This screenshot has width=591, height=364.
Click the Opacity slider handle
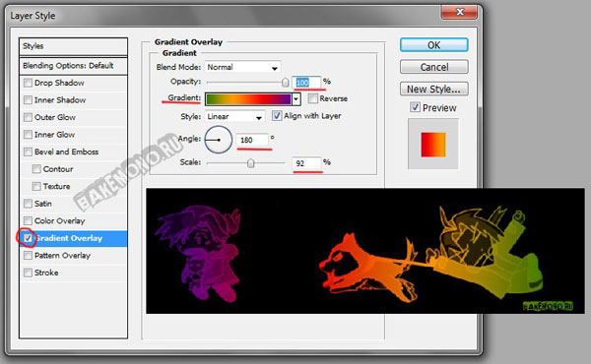point(286,82)
